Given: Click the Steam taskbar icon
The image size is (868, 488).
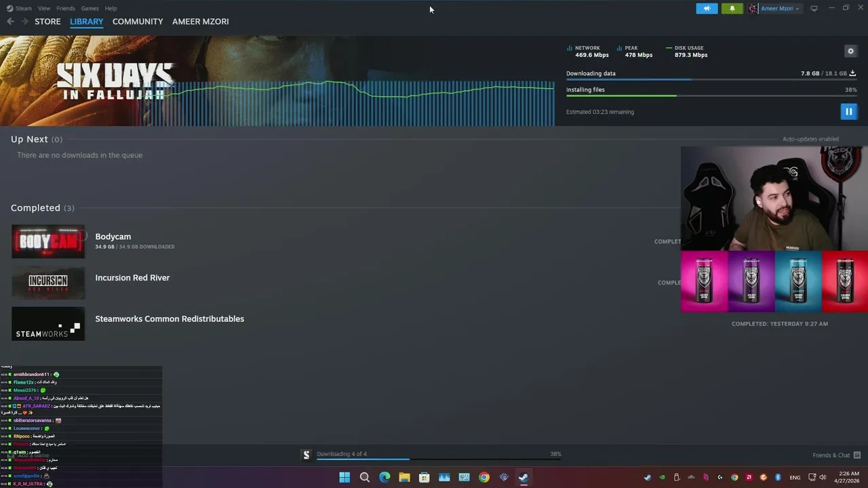Looking at the screenshot, I should [x=524, y=477].
